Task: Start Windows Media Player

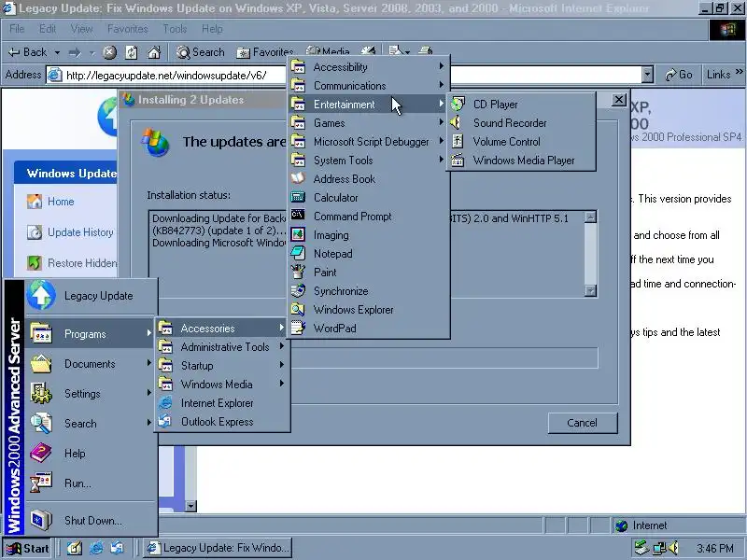Action: click(x=521, y=161)
